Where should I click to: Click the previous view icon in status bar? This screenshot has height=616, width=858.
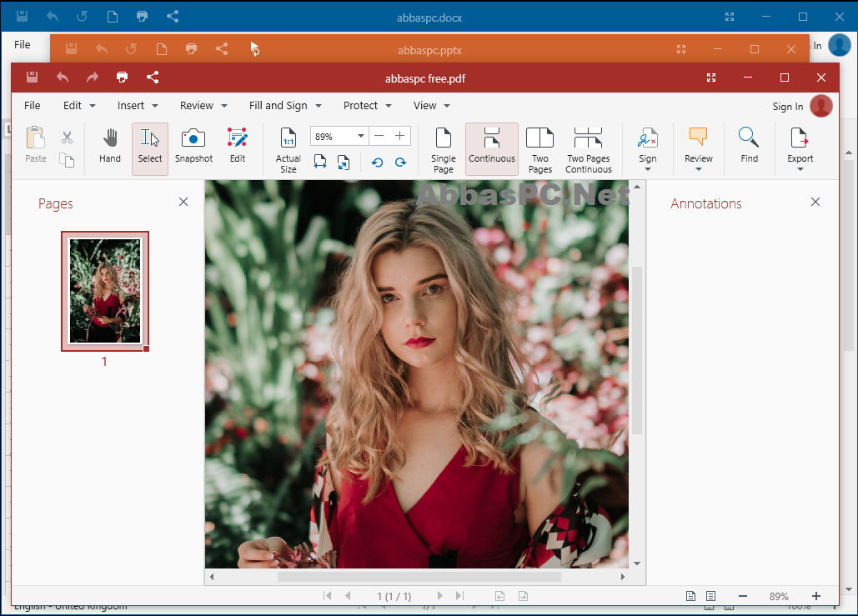(x=499, y=596)
